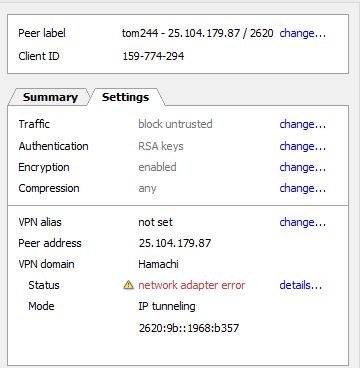
Task: Change the Encryption setting
Action: coord(302,167)
